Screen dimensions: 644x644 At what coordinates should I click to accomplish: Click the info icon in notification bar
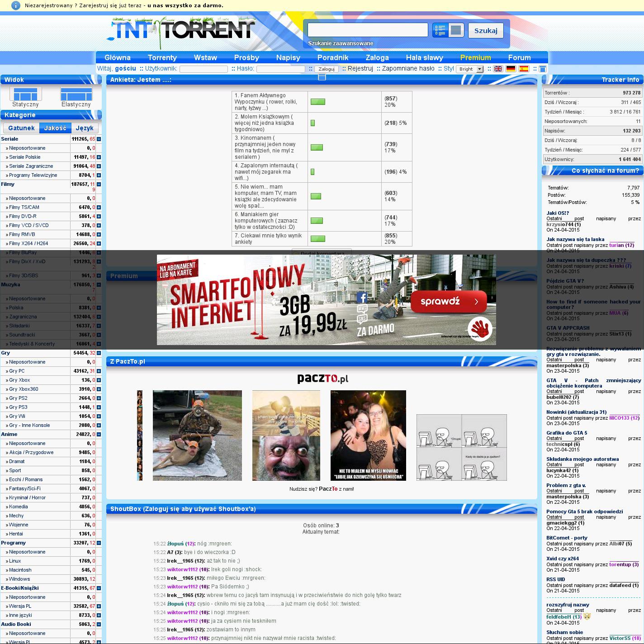[x=15, y=5]
